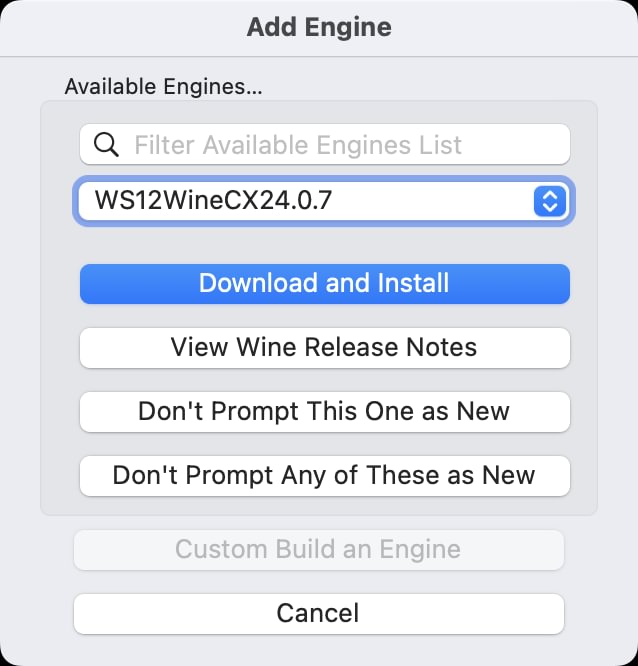The width and height of the screenshot is (638, 666).
Task: Click the Custom Build an Engine button
Action: (318, 549)
